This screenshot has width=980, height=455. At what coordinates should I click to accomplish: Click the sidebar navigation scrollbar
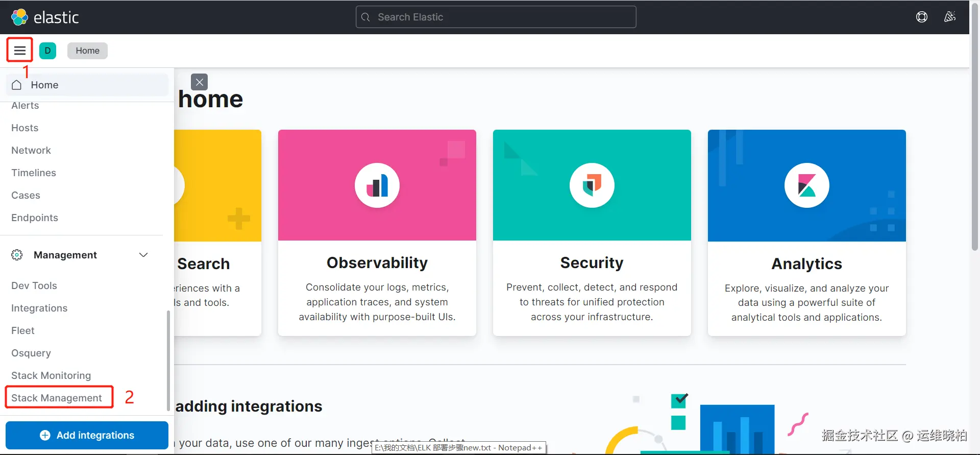click(x=168, y=361)
